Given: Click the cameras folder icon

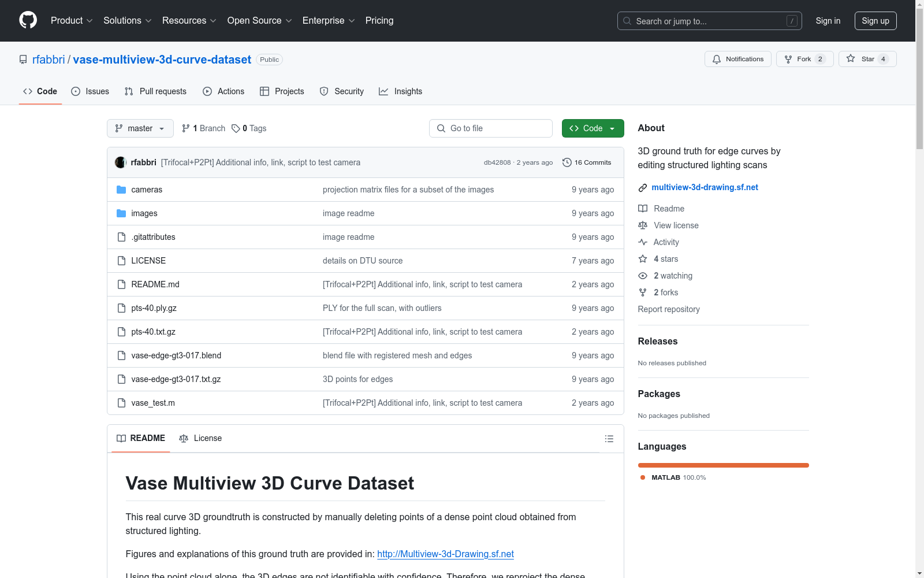Looking at the screenshot, I should (x=121, y=190).
